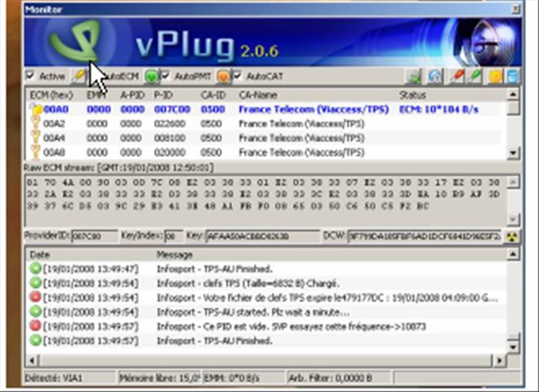This screenshot has width=539, height=392.
Task: Click inside the Key/Index field
Action: pos(173,236)
